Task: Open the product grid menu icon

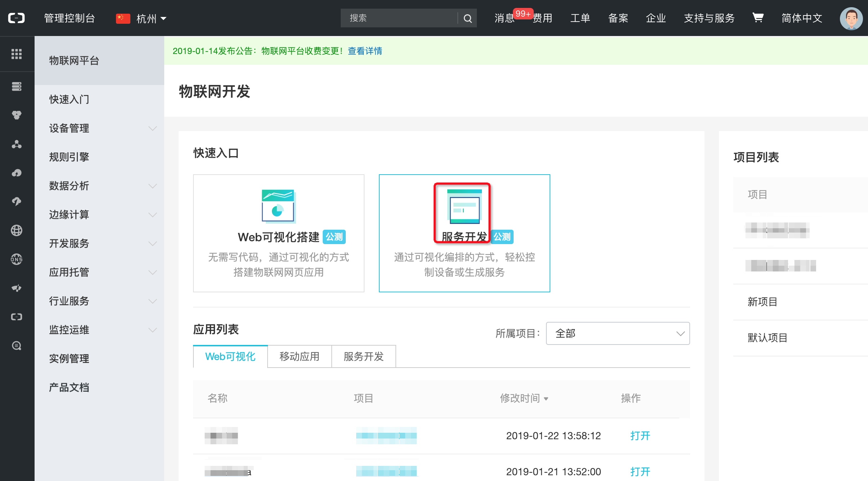Action: point(17,54)
